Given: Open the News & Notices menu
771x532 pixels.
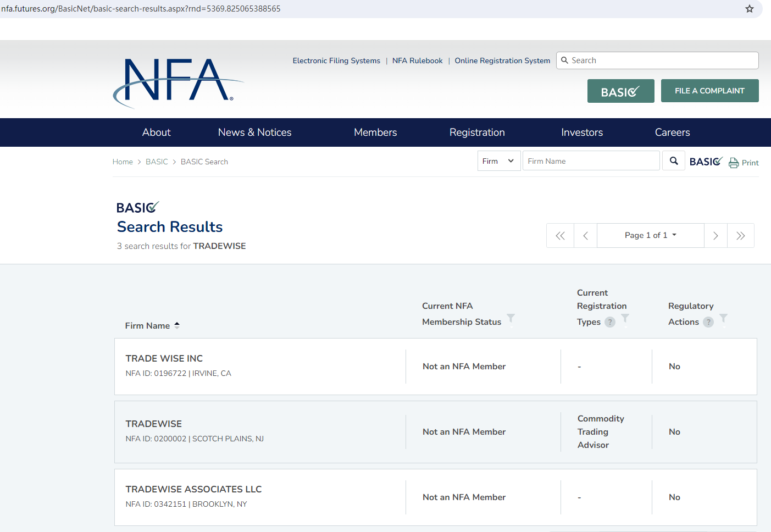Looking at the screenshot, I should 254,132.
